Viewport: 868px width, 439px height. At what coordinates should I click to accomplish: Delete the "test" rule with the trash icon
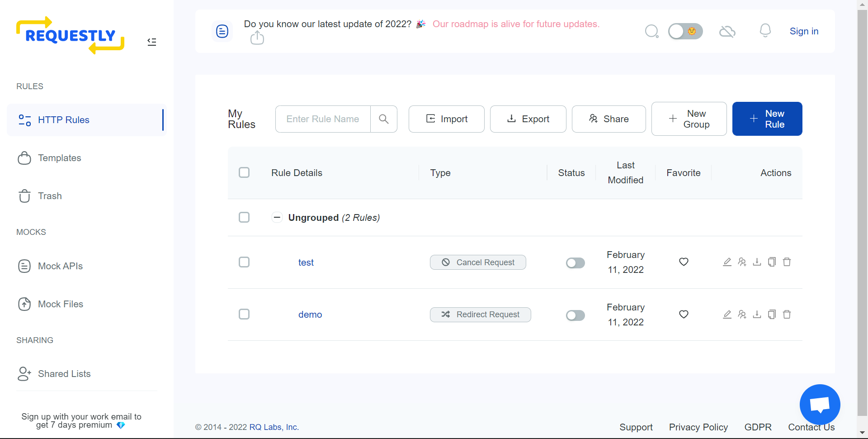(x=787, y=262)
